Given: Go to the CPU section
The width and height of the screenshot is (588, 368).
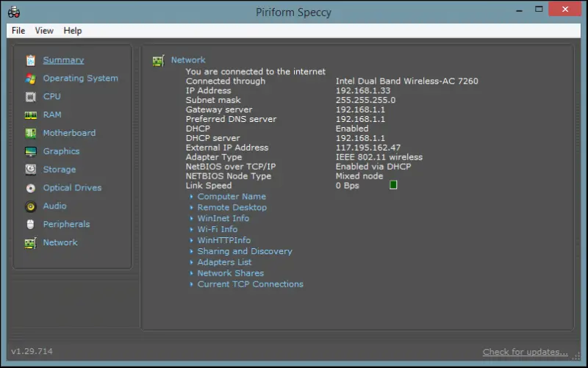Looking at the screenshot, I should (x=51, y=96).
